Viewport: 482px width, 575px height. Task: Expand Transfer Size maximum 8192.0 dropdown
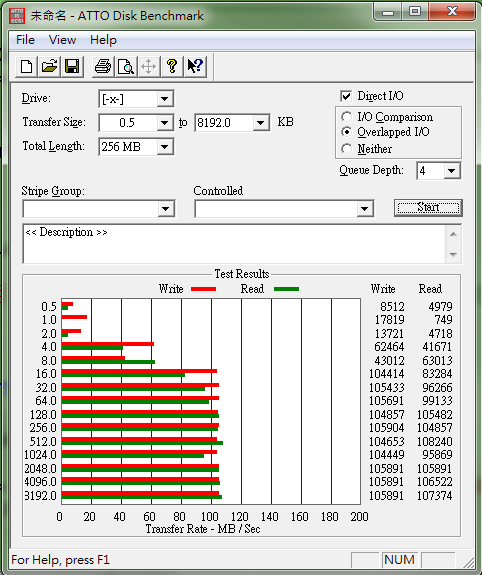point(260,123)
